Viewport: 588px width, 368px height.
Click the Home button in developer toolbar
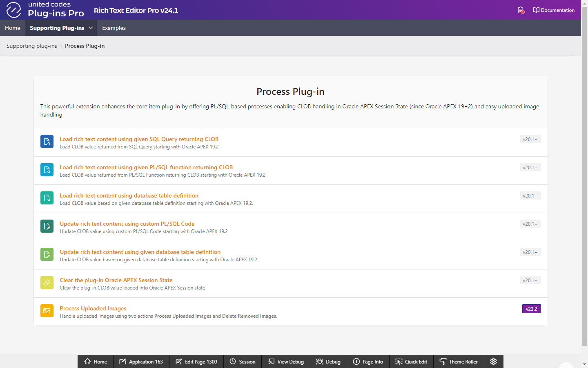96,361
